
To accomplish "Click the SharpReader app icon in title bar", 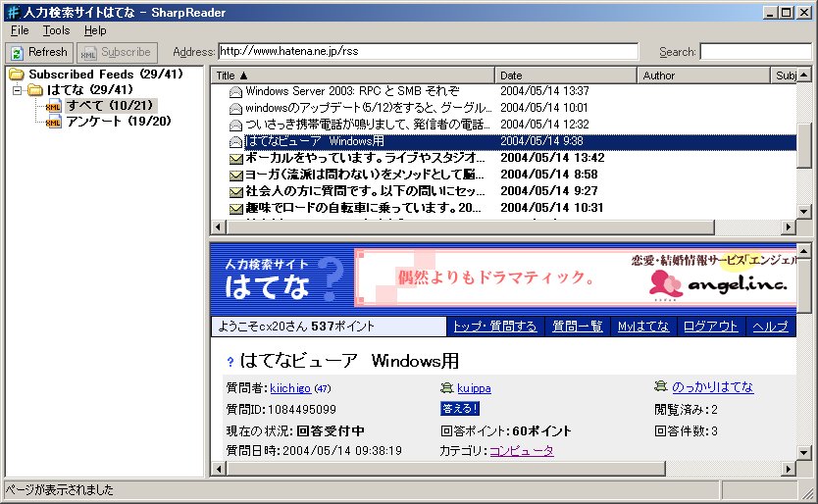I will click(x=12, y=12).
